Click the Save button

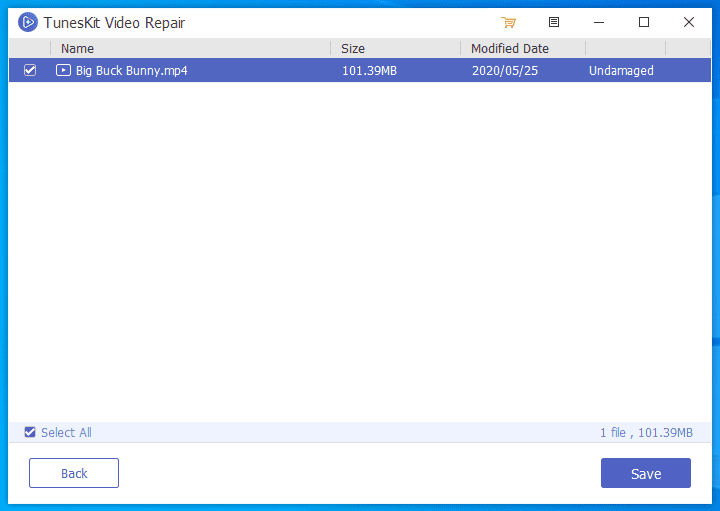pyautogui.click(x=646, y=473)
